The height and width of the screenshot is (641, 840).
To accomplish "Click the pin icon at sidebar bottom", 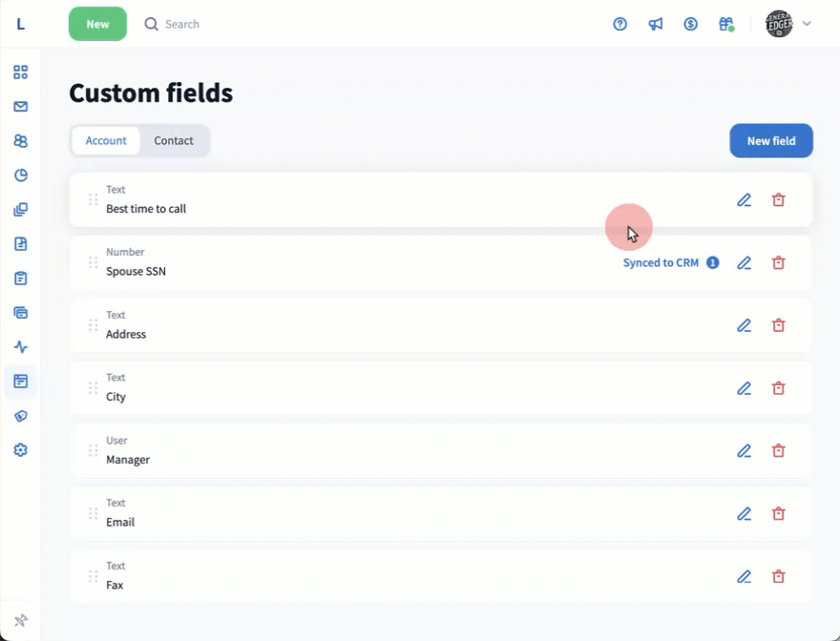I will pyautogui.click(x=21, y=620).
